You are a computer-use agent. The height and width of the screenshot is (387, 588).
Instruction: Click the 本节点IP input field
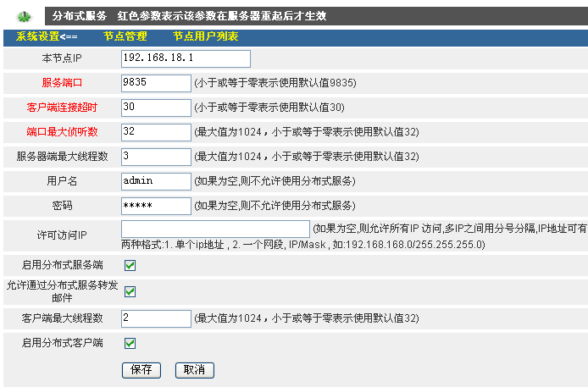(x=186, y=58)
